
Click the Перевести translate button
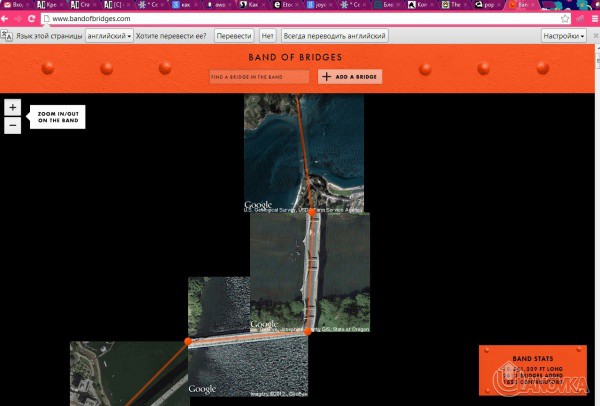pyautogui.click(x=234, y=36)
